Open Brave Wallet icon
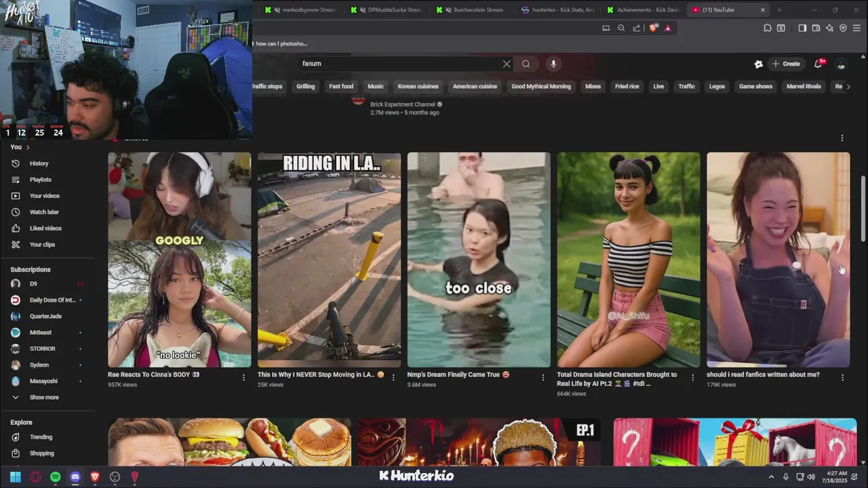The height and width of the screenshot is (488, 868). click(816, 28)
